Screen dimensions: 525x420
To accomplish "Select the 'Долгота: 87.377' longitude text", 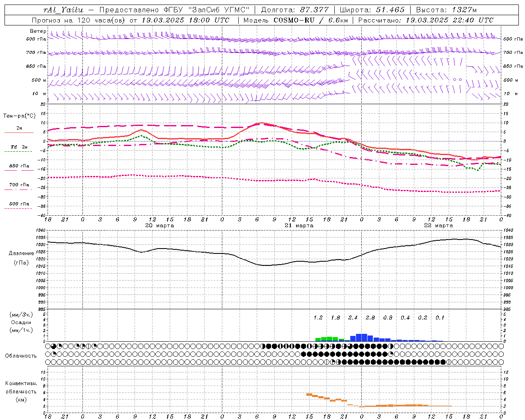I will 295,10.
